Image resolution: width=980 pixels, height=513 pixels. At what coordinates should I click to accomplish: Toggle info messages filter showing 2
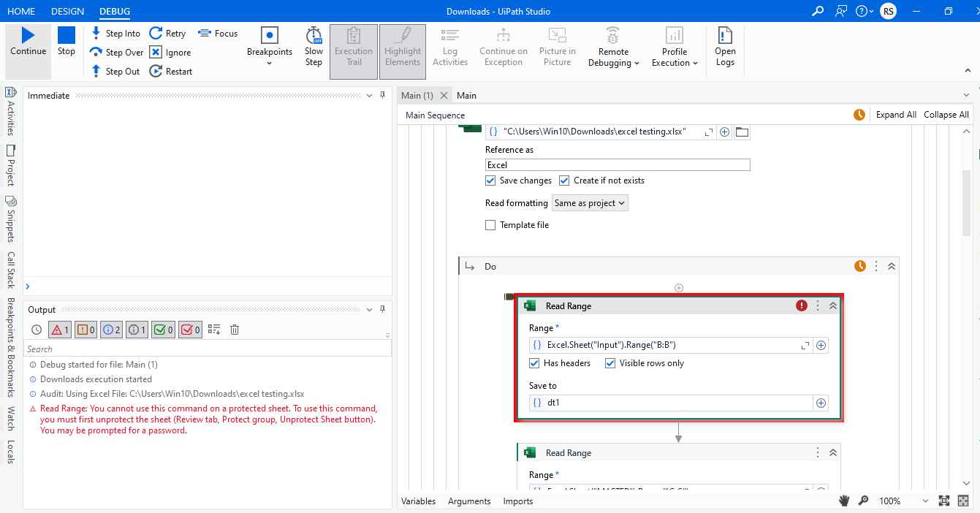[111, 330]
